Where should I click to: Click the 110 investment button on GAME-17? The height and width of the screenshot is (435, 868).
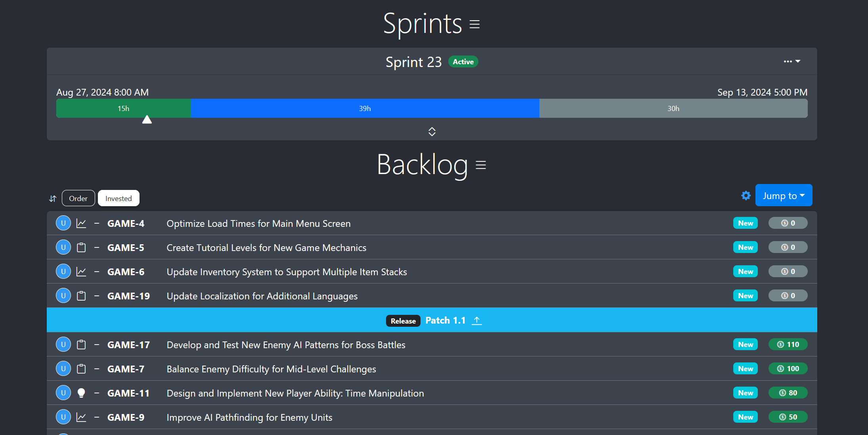[788, 344]
